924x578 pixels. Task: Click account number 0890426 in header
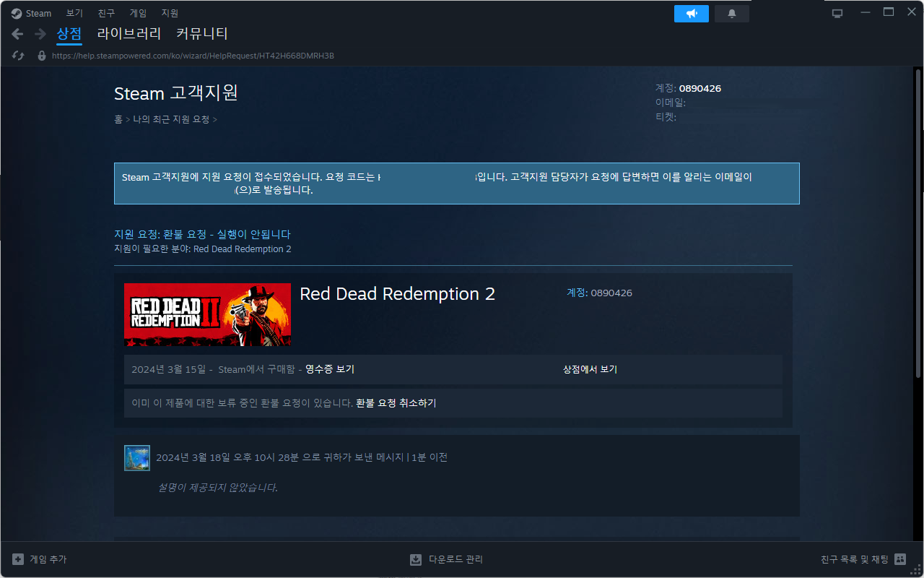point(700,88)
